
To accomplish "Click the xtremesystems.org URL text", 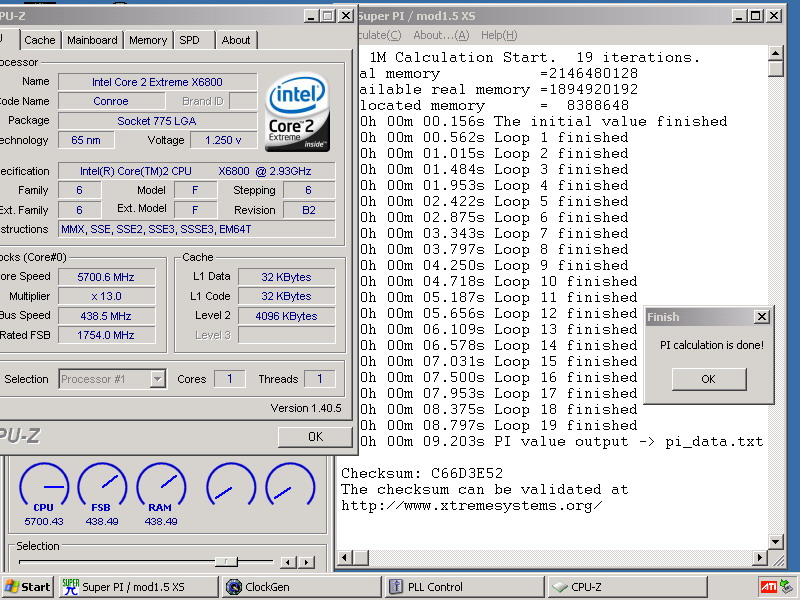I will coord(471,506).
